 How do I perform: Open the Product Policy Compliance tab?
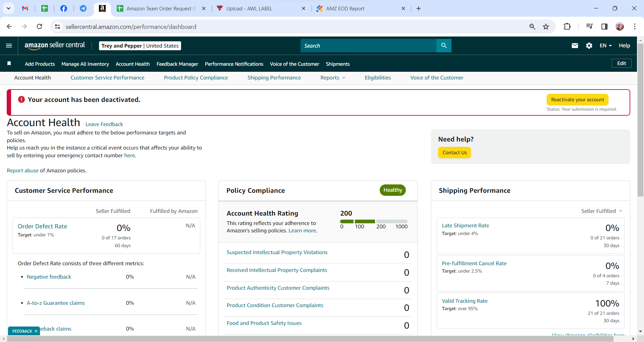(x=196, y=78)
